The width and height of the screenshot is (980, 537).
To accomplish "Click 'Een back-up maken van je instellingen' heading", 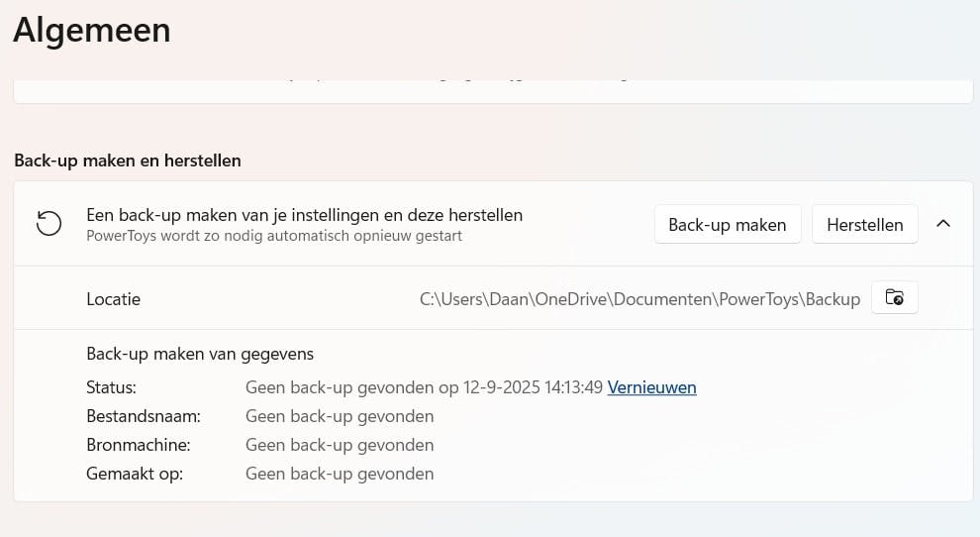I will pos(304,214).
